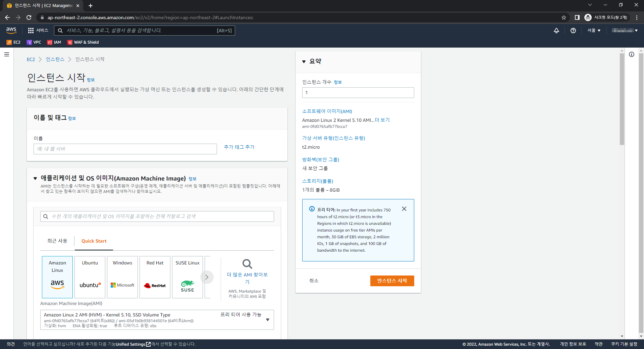Collapse the AMI section triangle
The image size is (644, 349).
pos(35,179)
